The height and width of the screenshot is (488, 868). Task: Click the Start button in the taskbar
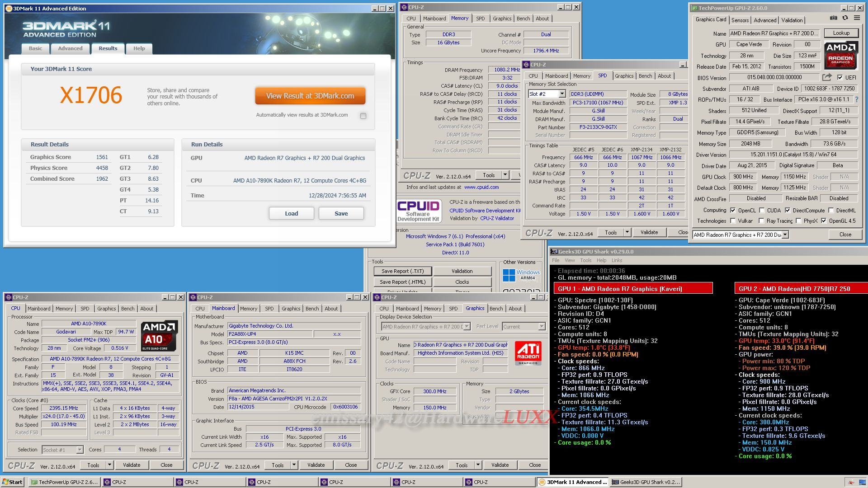click(12, 482)
